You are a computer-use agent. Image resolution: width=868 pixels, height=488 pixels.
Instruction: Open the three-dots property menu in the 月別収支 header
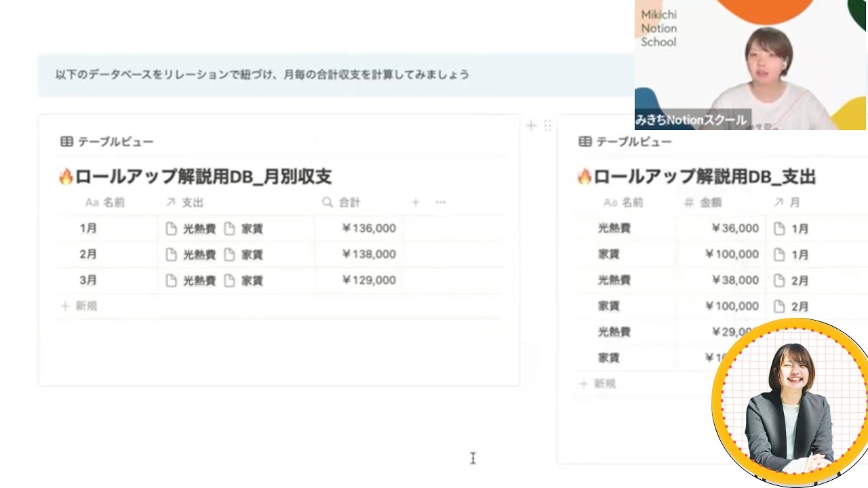click(x=441, y=202)
